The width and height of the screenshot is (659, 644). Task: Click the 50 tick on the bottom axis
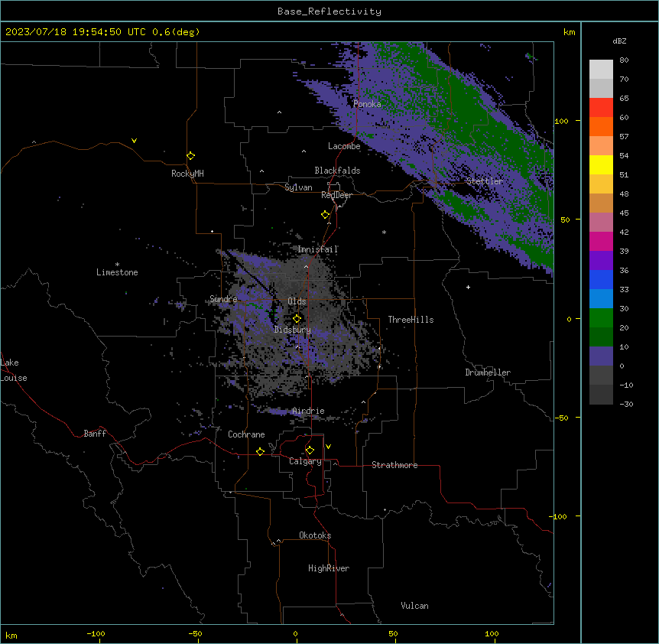pos(393,633)
